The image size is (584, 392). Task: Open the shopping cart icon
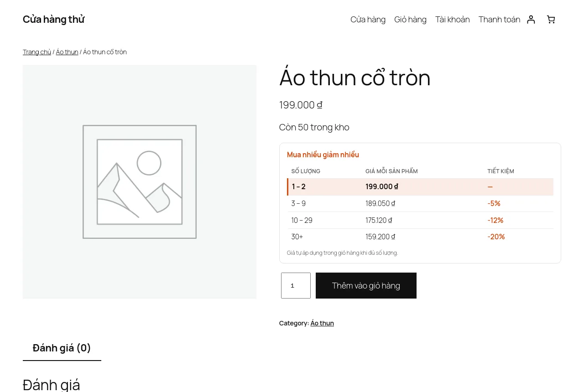coord(551,20)
